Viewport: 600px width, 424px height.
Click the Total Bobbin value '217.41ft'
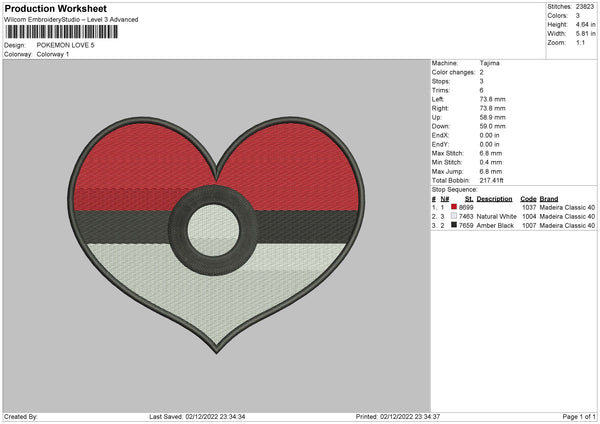coord(491,181)
